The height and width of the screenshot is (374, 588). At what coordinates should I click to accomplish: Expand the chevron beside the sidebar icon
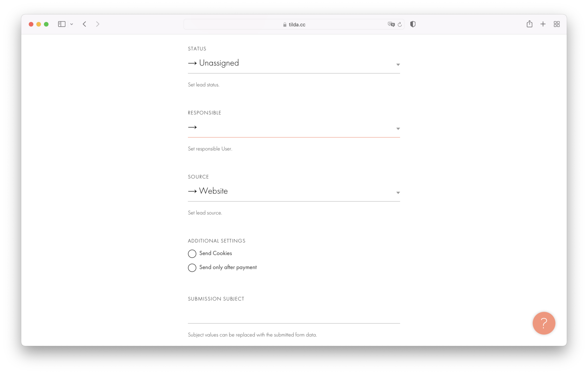pos(72,24)
